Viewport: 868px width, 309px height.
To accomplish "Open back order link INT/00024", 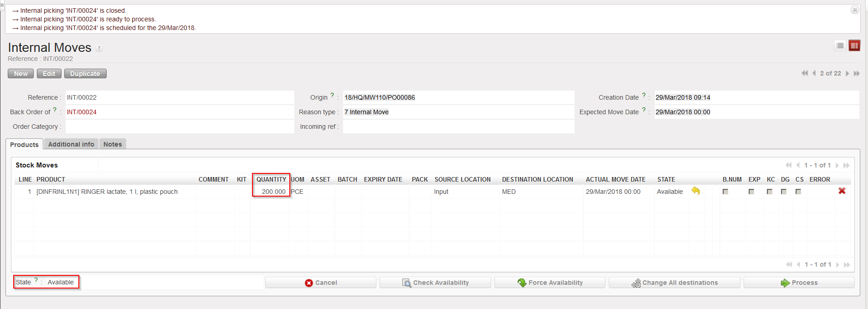I will coord(82,112).
